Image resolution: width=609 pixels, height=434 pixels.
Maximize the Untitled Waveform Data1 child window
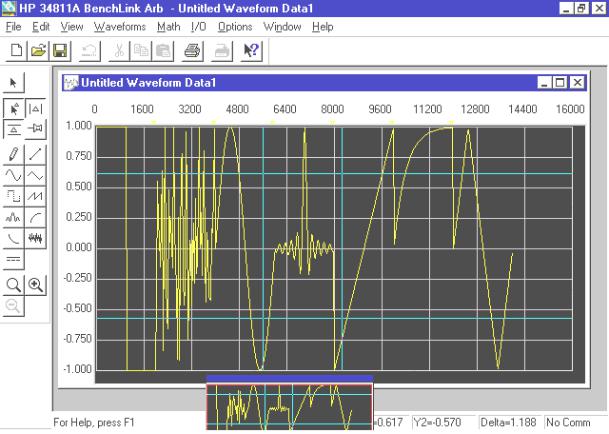point(560,83)
